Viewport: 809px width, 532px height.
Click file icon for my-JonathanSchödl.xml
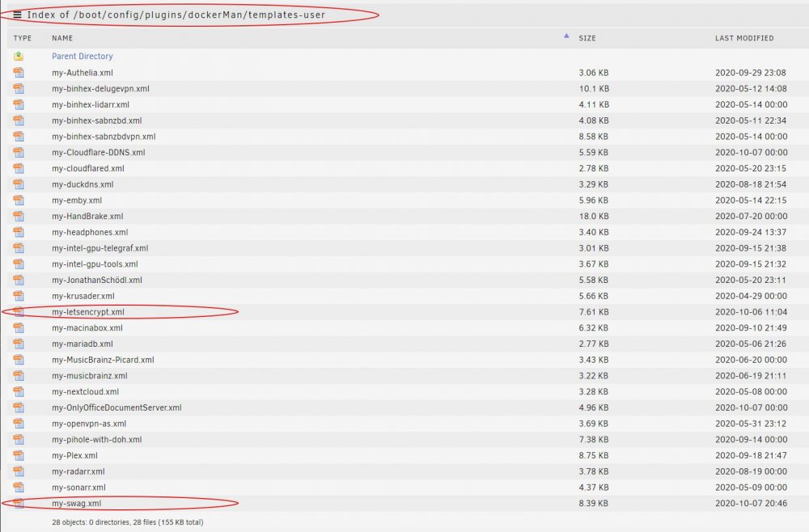pos(19,281)
